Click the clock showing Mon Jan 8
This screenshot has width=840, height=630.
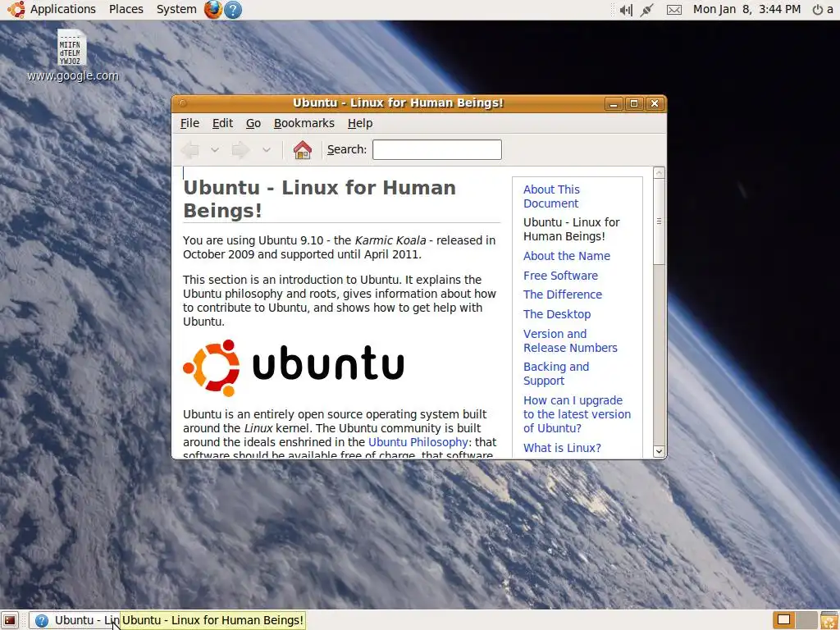(746, 9)
